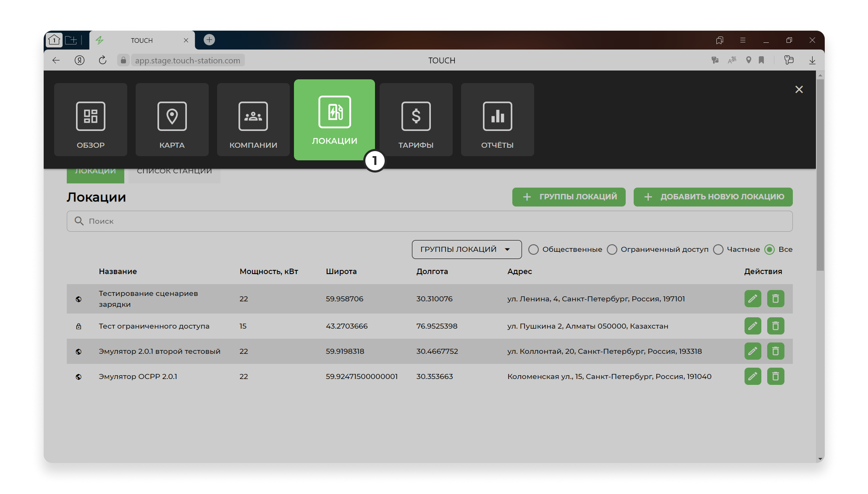868x494 pixels.
Task: Delete location Эмулятор 2.0.1 второй тестовый
Action: click(x=775, y=351)
